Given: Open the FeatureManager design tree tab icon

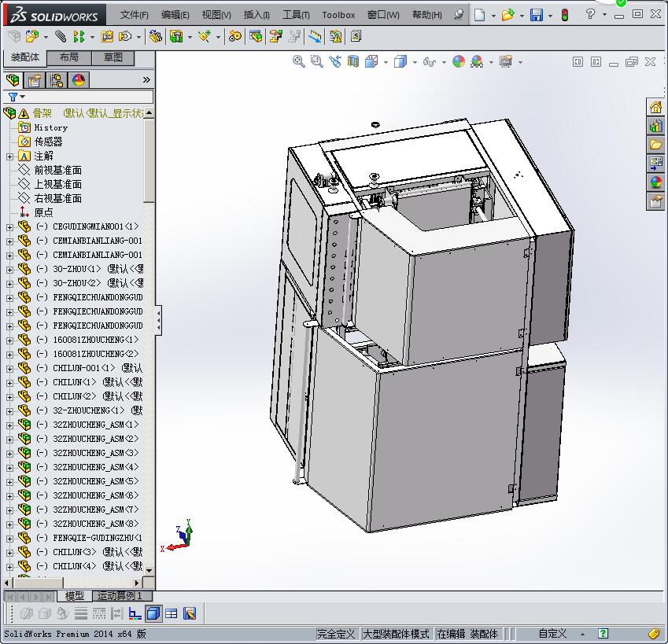Looking at the screenshot, I should pyautogui.click(x=13, y=80).
